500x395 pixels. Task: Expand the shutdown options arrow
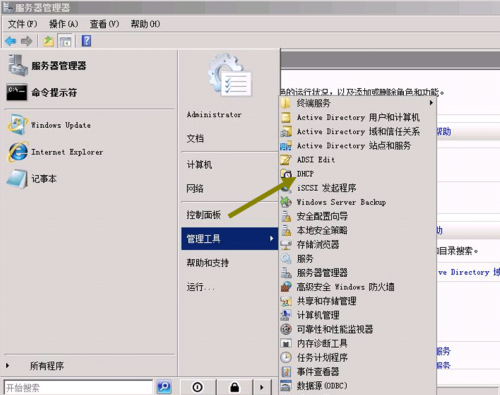tap(262, 387)
